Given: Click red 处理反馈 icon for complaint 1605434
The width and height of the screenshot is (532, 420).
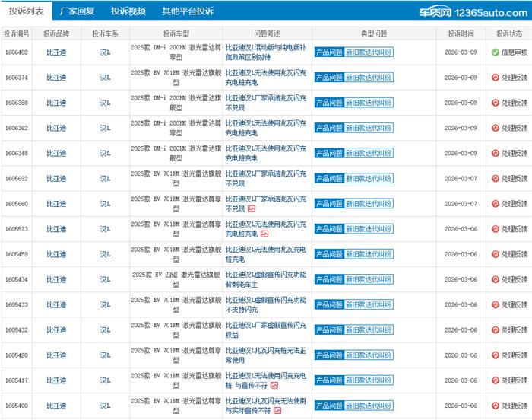Looking at the screenshot, I should coord(495,279).
